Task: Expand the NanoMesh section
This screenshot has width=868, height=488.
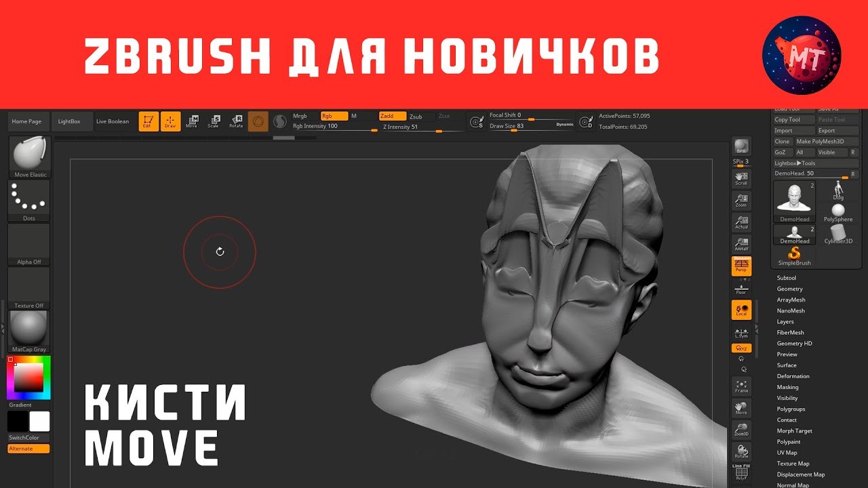Action: coord(791,310)
